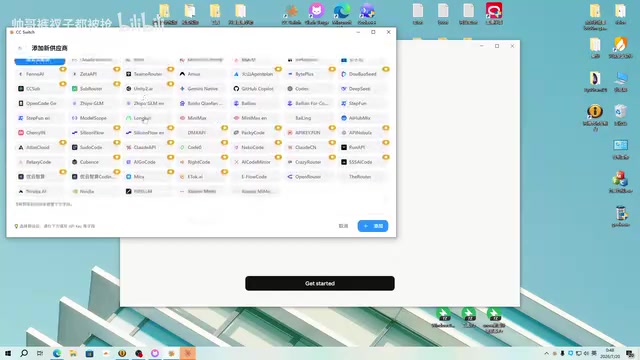Select the AICodeMirror provider preset
Screen dimensions: 640x360
click(x=255, y=162)
